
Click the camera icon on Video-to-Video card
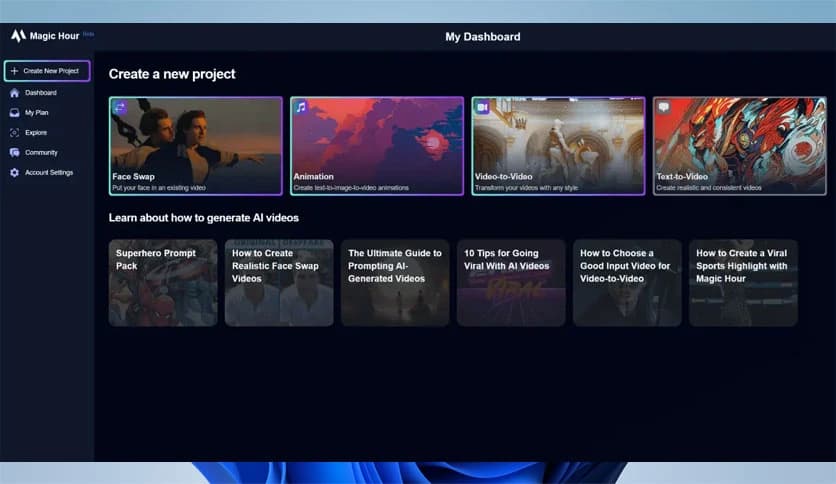[x=482, y=107]
